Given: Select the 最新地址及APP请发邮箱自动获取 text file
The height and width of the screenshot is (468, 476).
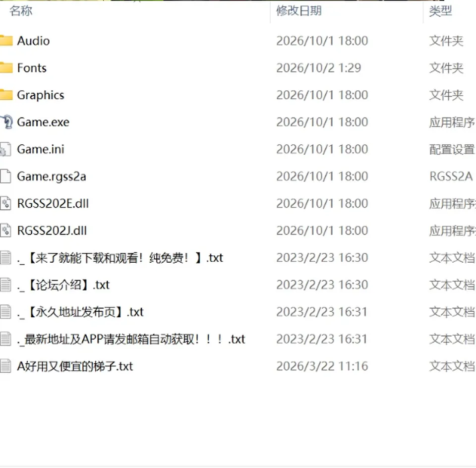Looking at the screenshot, I should pos(131,339).
